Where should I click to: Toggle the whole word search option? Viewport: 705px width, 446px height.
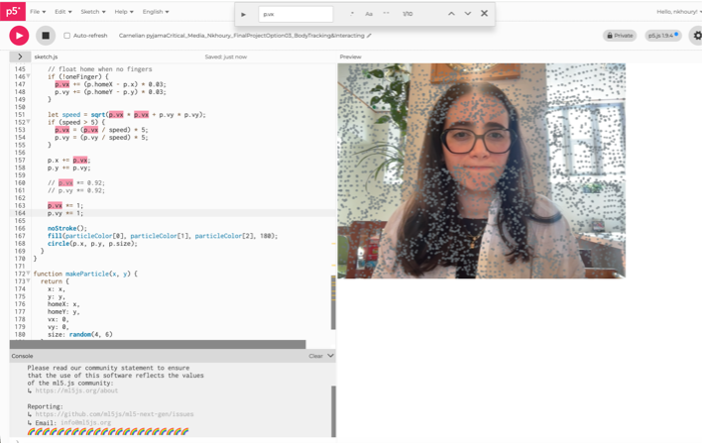[386, 14]
